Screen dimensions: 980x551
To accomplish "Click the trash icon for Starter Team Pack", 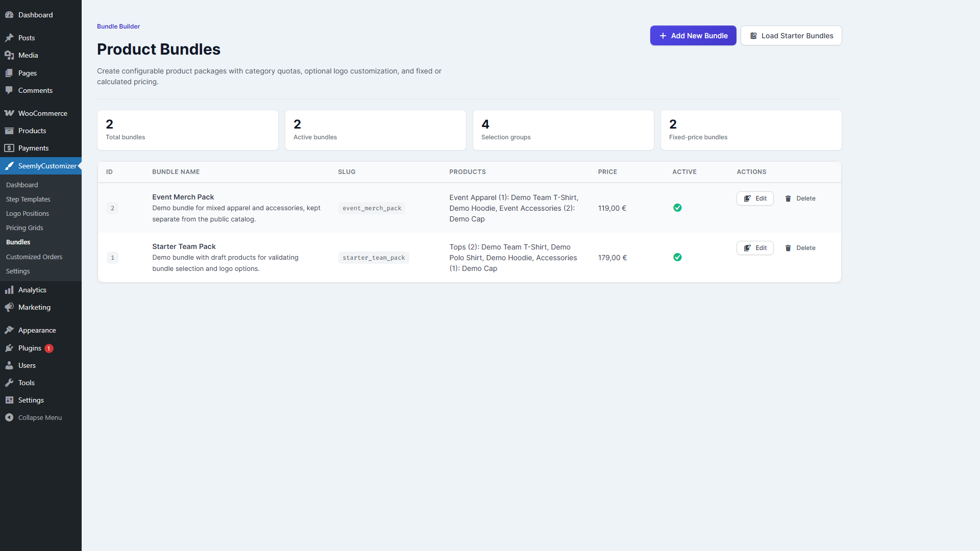I will [788, 248].
